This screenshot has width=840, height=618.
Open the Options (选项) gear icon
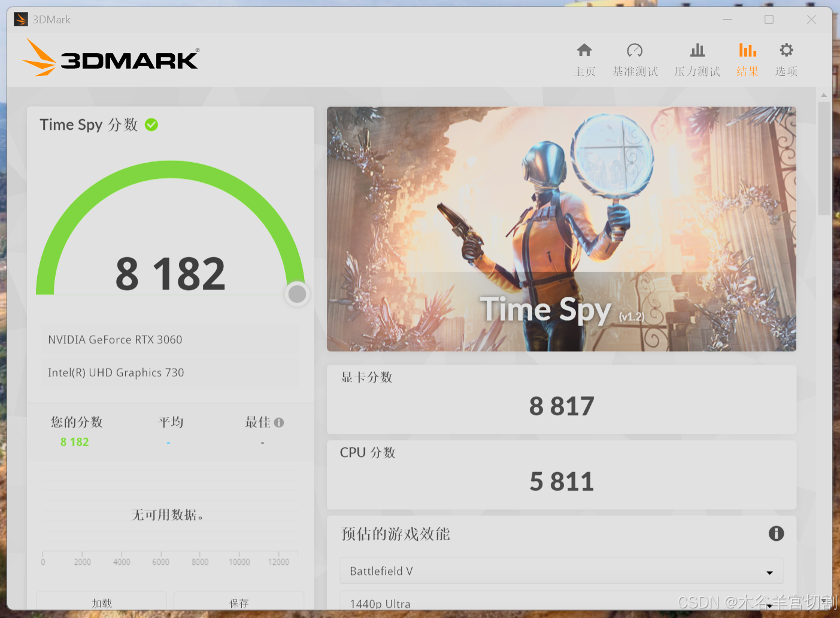[786, 50]
